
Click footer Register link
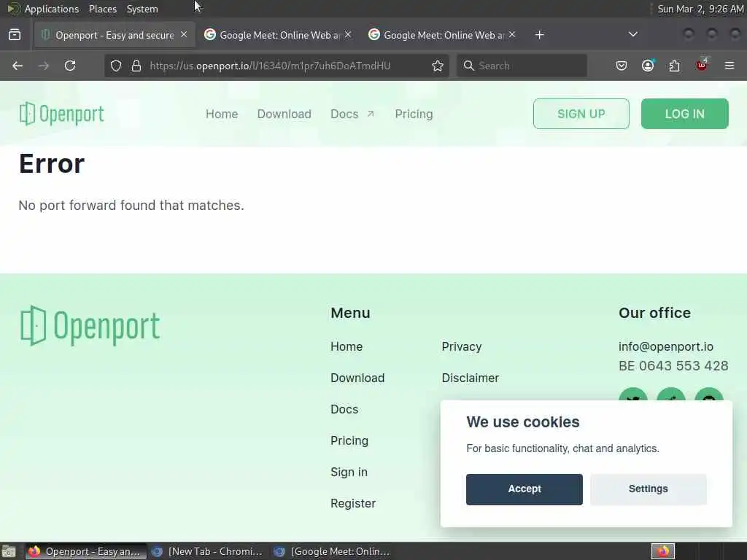tap(353, 503)
